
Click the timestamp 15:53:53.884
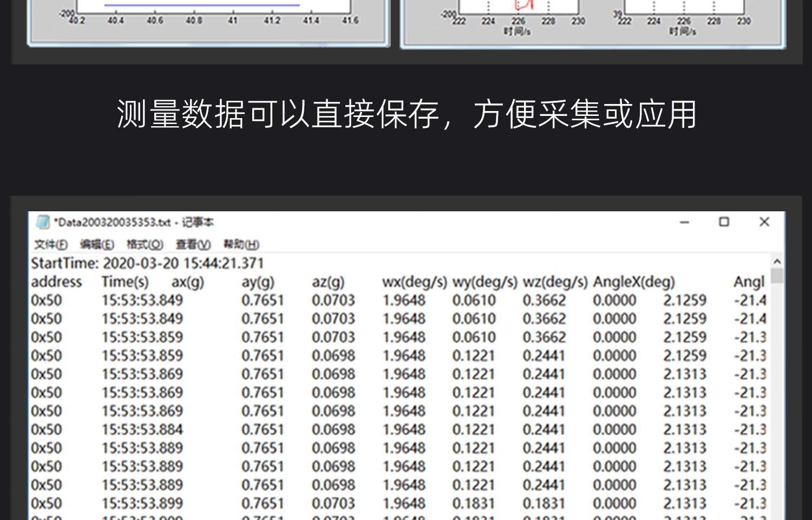point(142,430)
